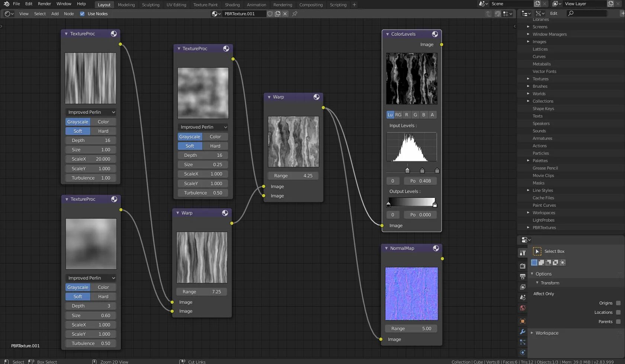The height and width of the screenshot is (364, 625).
Task: Open the scene browse icon dropdown
Action: (483, 4)
